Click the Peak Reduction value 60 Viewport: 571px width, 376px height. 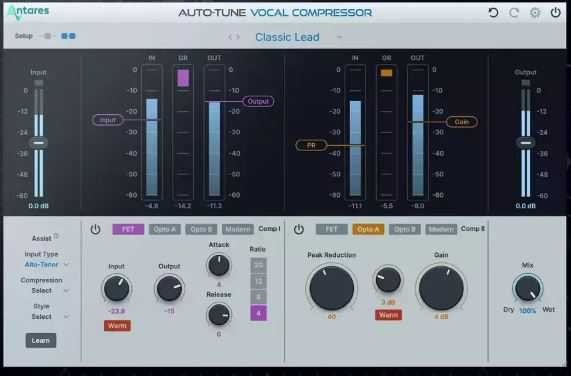332,317
